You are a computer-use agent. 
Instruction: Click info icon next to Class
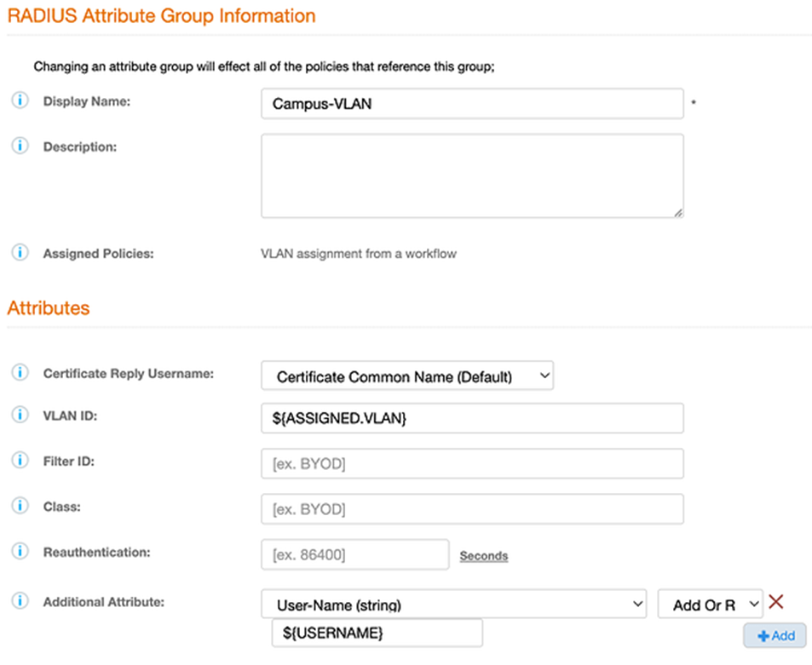pos(19,507)
